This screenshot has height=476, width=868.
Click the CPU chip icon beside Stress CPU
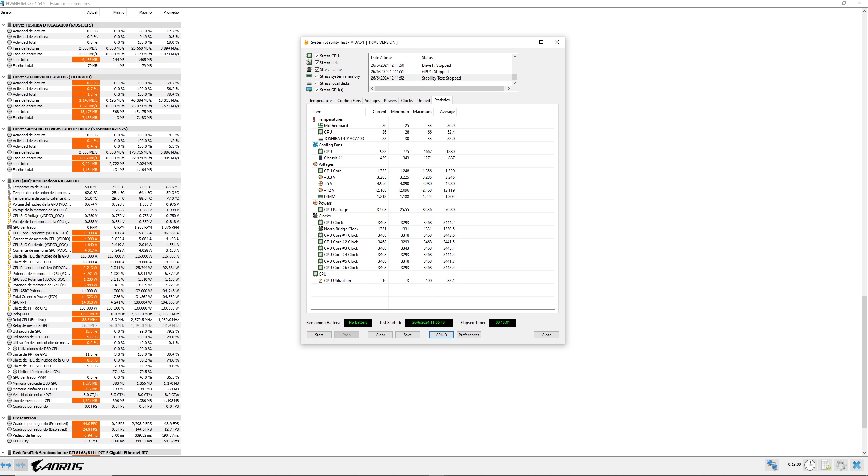point(309,56)
